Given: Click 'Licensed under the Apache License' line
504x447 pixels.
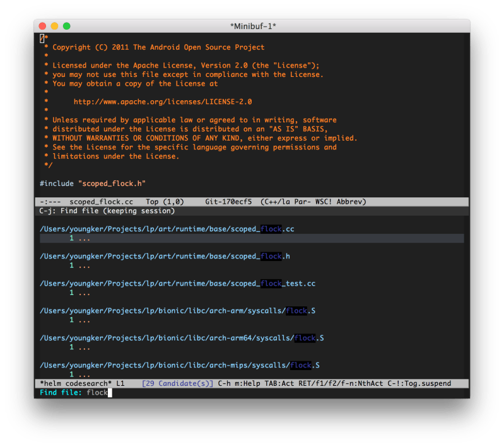Looking at the screenshot, I should coord(182,66).
